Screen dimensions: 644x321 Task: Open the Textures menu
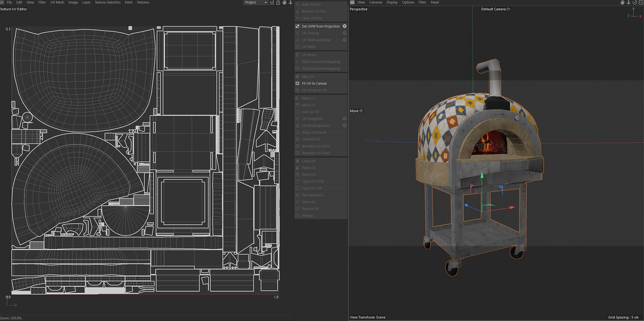pyautogui.click(x=143, y=3)
